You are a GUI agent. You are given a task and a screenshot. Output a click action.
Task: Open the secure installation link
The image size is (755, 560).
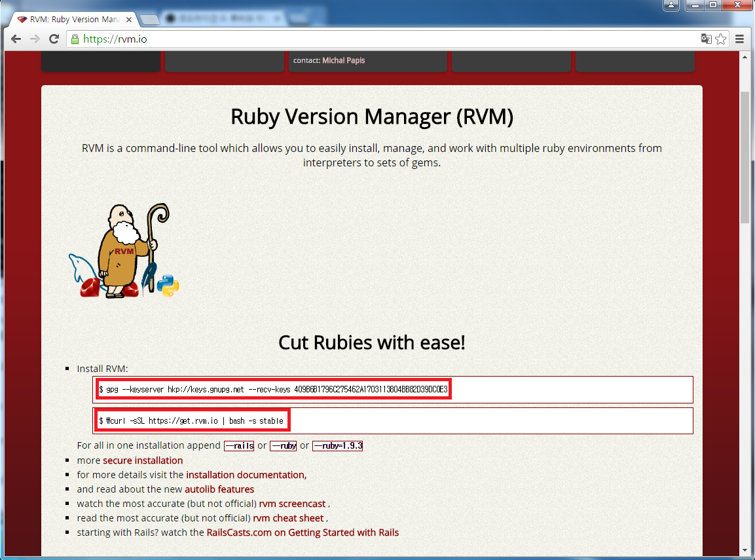pyautogui.click(x=143, y=460)
